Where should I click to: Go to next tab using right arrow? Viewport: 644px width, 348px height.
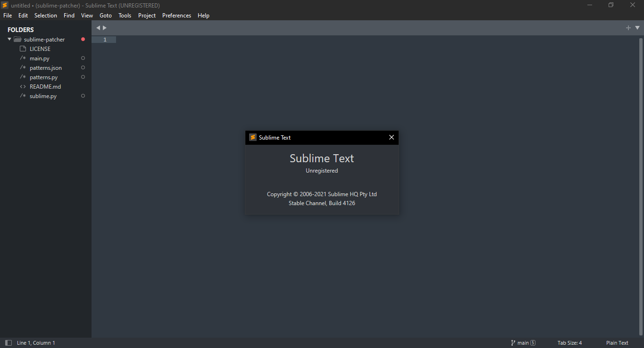click(105, 28)
